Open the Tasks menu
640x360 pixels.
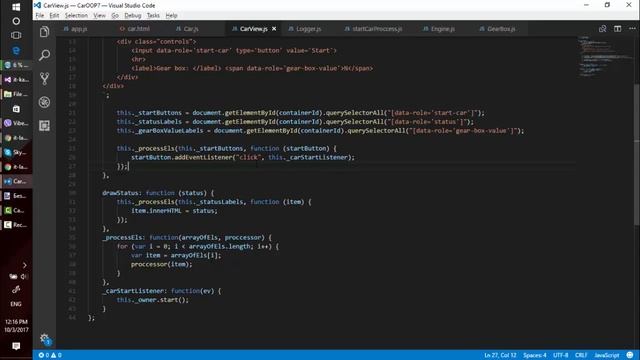coord(153,16)
